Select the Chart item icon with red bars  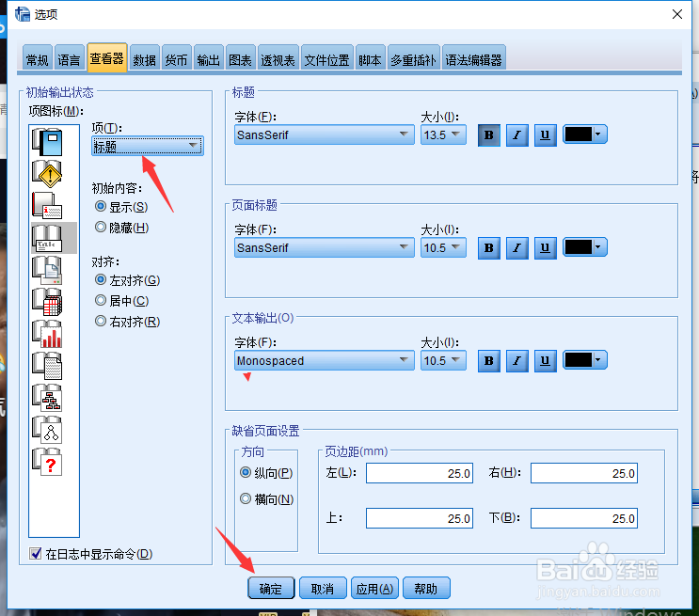point(47,334)
